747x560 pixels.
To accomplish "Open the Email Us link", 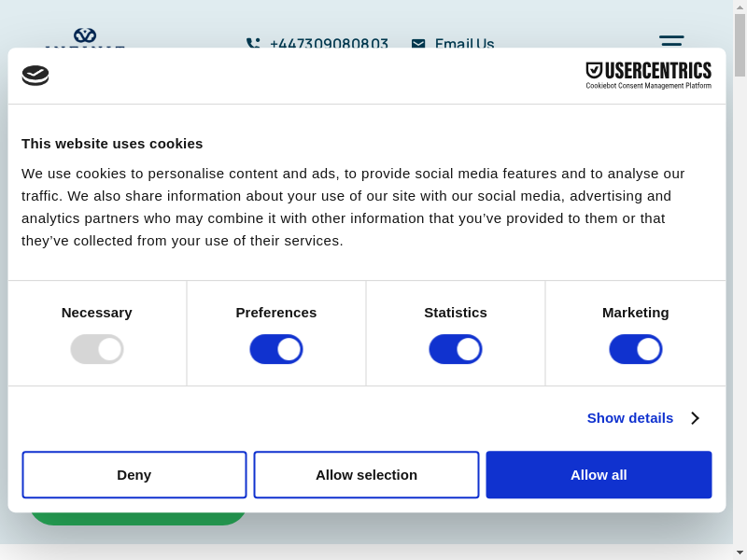I will click(x=464, y=44).
